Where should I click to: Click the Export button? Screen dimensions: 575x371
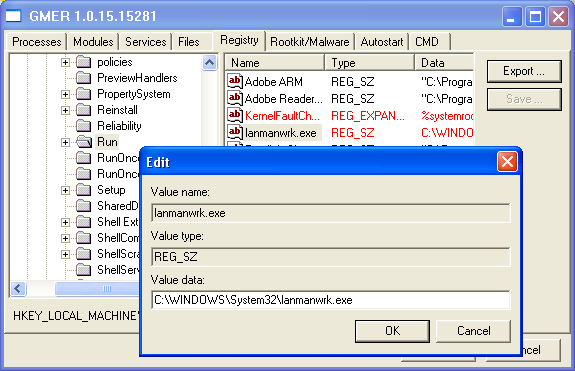click(524, 71)
